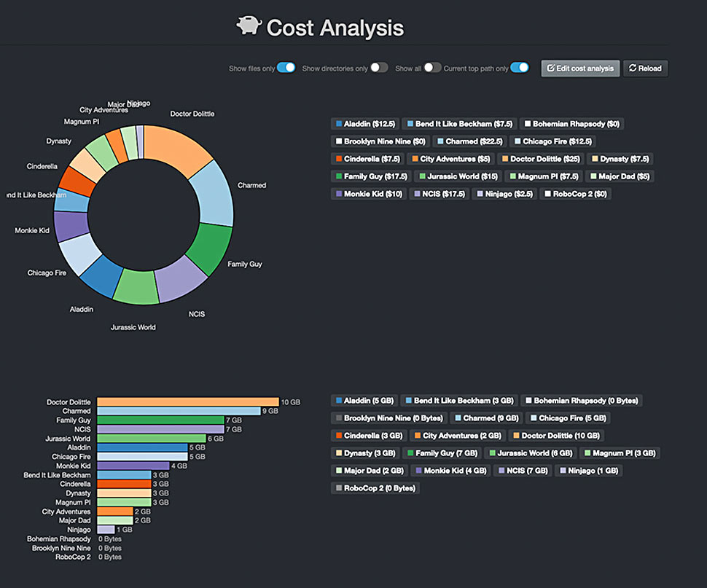Click the RoboCop 2 (0 Bytes) legend chip
This screenshot has height=588, width=707.
375,488
